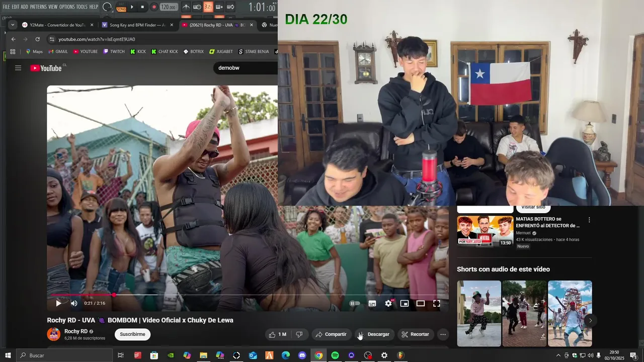The image size is (644, 362).
Task: Click the Descargar download button
Action: [x=374, y=334]
